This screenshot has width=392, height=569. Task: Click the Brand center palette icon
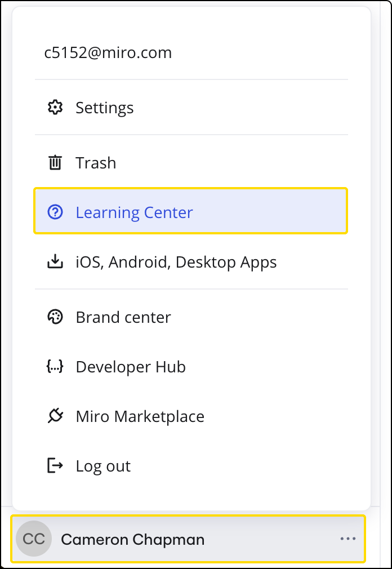pyautogui.click(x=55, y=317)
